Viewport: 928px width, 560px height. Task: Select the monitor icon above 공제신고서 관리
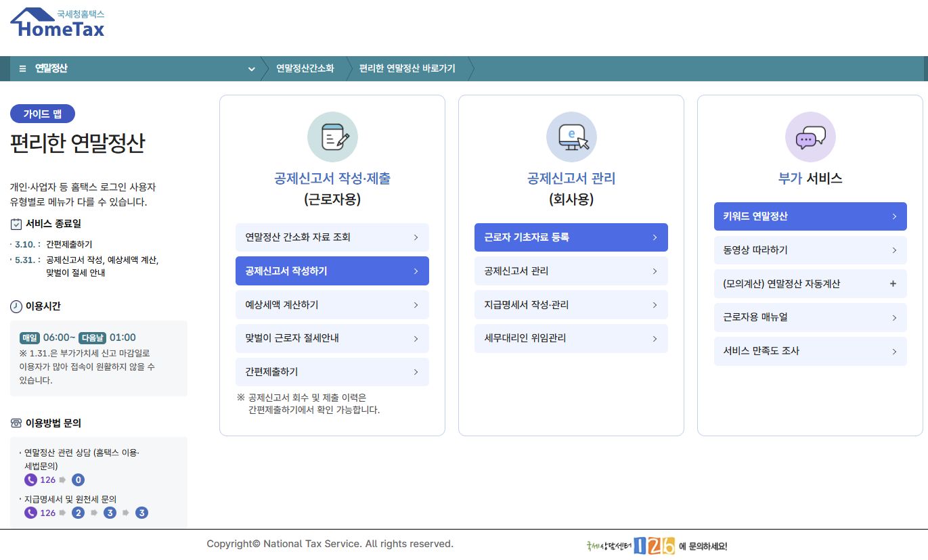pyautogui.click(x=571, y=136)
